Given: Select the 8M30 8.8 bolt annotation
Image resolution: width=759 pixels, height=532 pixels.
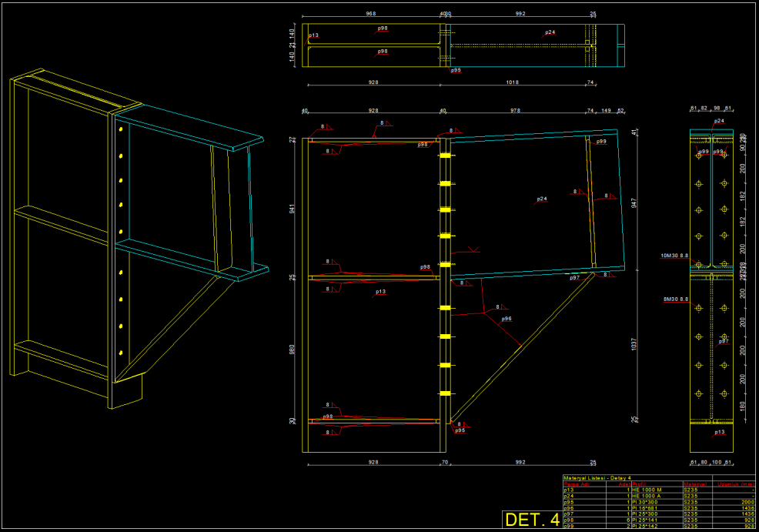Looking at the screenshot, I should pos(676,298).
